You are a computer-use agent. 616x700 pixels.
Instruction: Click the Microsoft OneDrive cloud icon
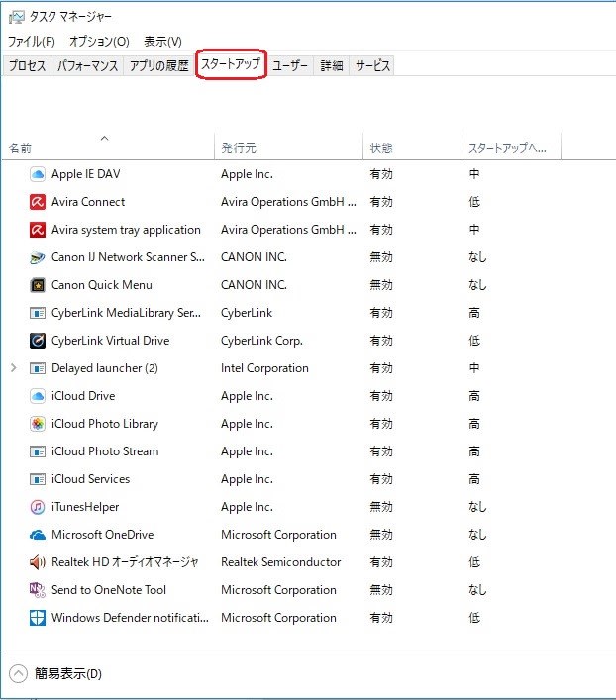(38, 535)
